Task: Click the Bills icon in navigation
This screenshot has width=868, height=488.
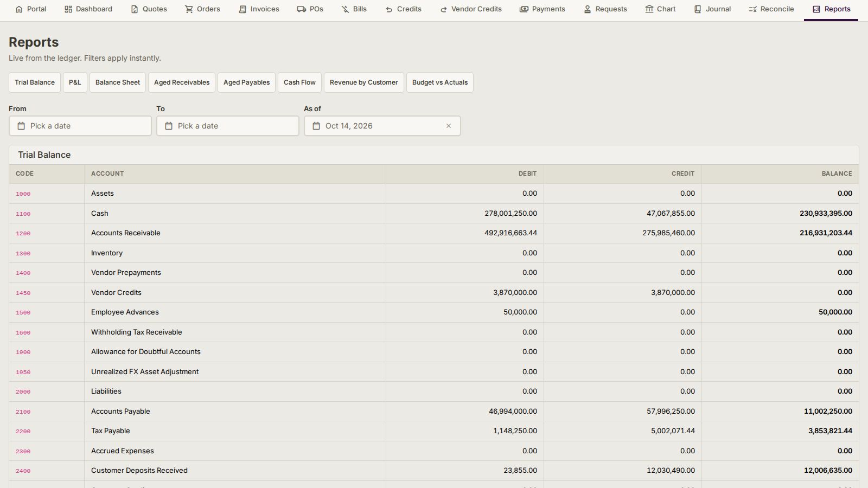Action: pyautogui.click(x=345, y=9)
